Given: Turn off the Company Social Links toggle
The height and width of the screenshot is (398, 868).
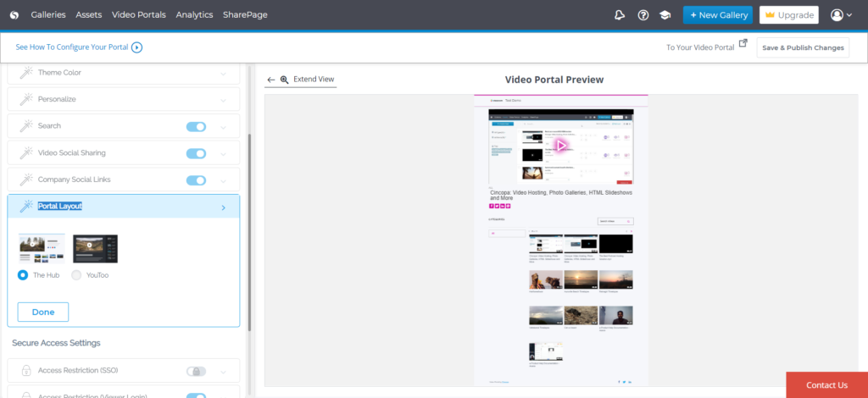Looking at the screenshot, I should (196, 180).
